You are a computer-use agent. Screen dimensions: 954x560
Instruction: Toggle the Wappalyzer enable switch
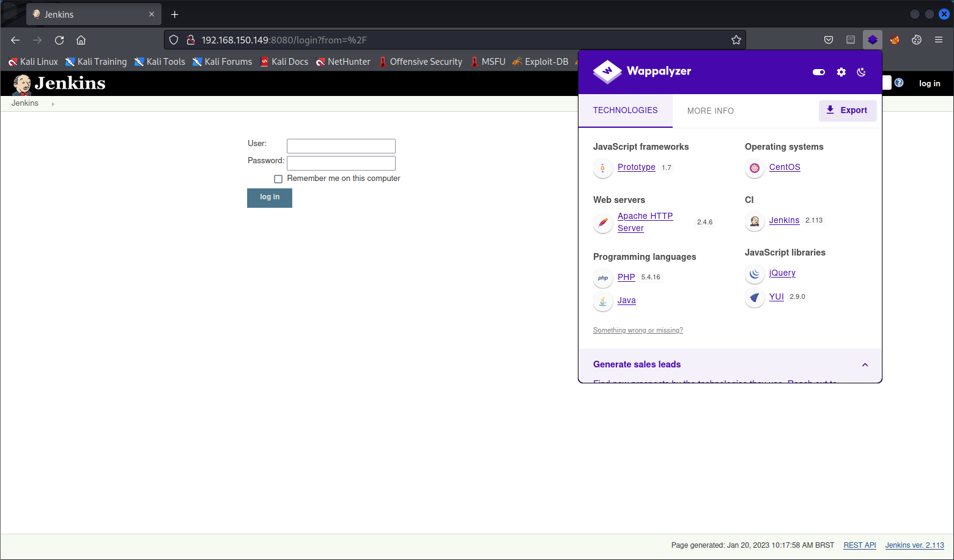(819, 72)
